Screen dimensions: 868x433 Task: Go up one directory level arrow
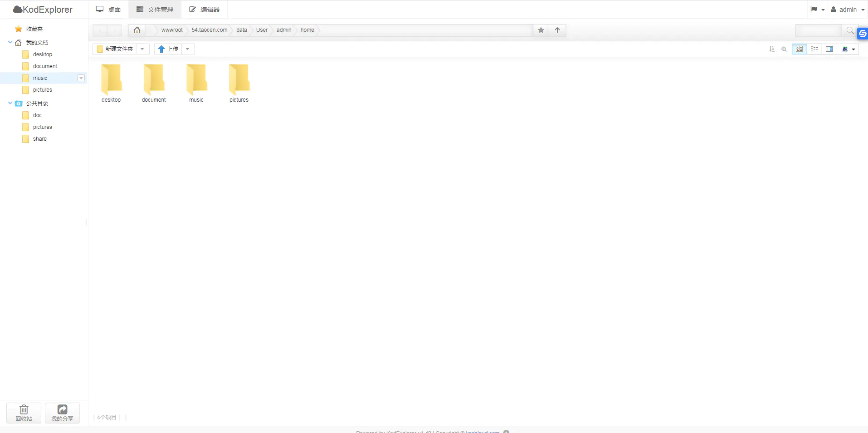557,30
